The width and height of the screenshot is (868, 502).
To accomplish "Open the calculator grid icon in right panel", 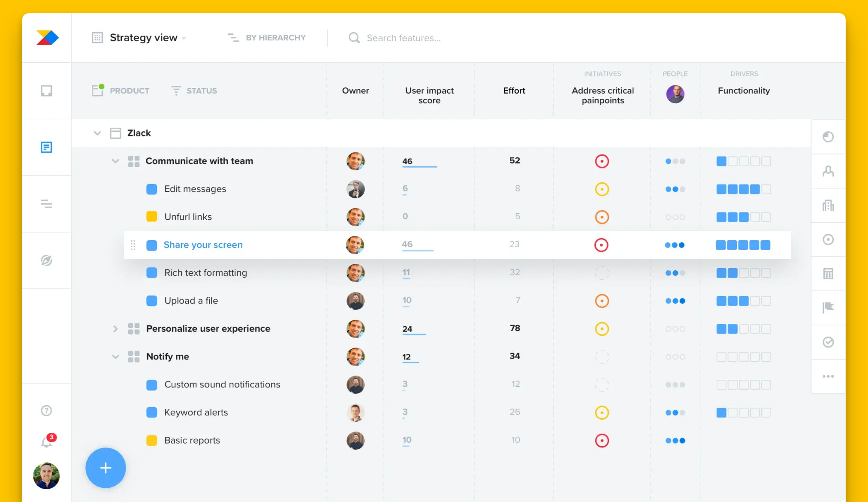I will [828, 274].
